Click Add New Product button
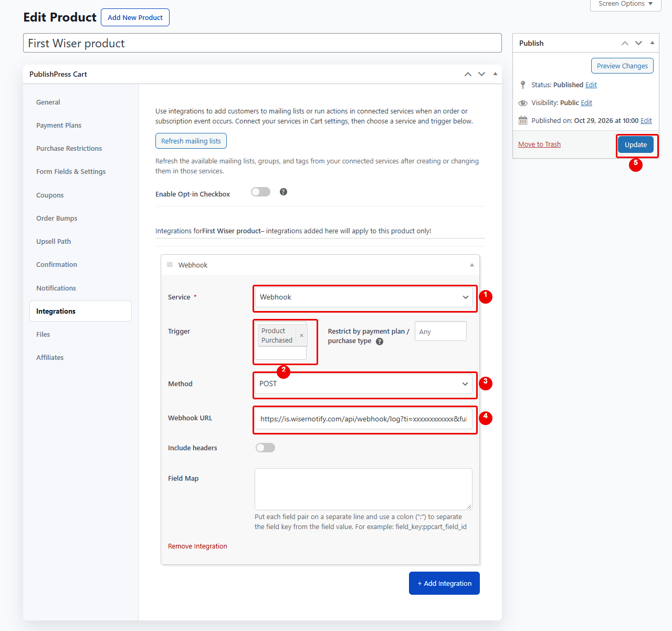This screenshot has height=631, width=672. pyautogui.click(x=135, y=17)
